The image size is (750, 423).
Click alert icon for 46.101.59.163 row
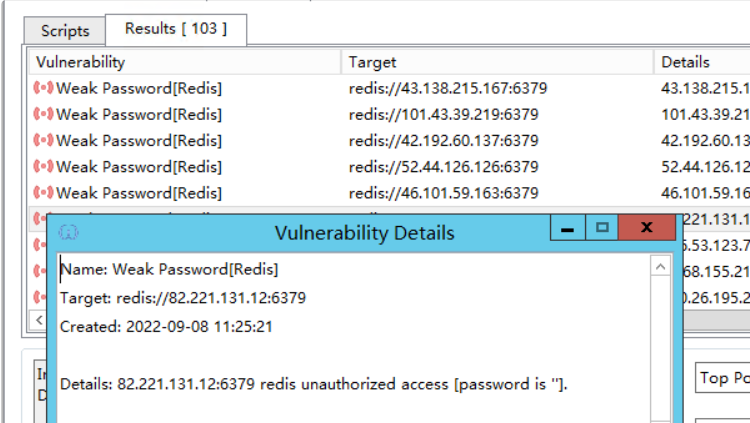pos(43,193)
